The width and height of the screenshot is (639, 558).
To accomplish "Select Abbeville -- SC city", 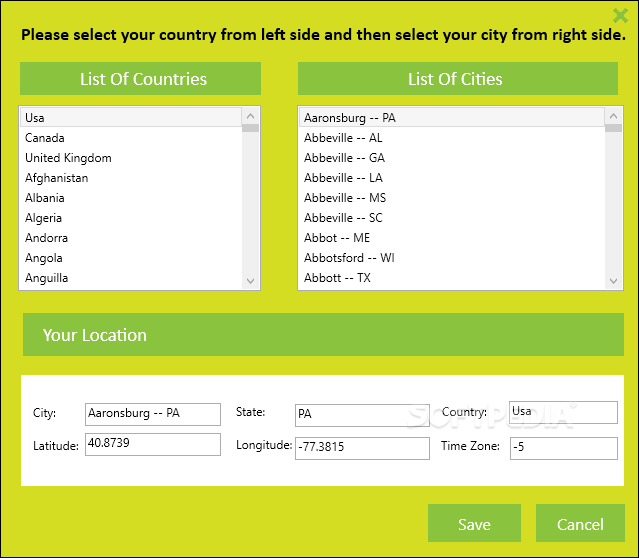I will (452, 218).
